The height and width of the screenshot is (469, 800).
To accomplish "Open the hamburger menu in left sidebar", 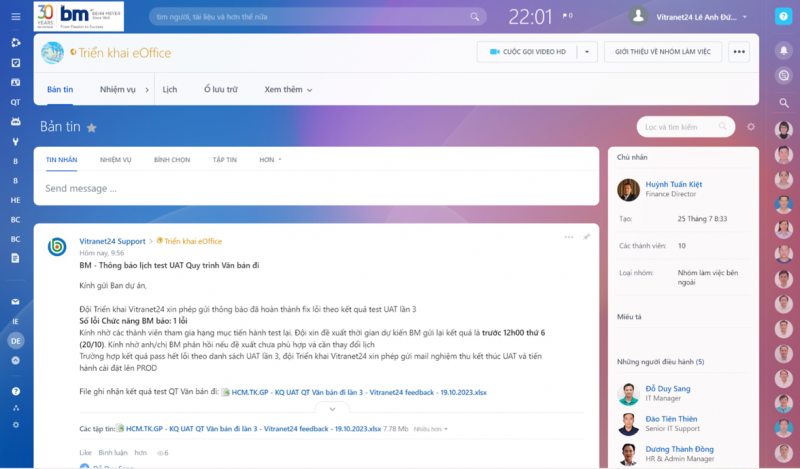I will point(15,16).
